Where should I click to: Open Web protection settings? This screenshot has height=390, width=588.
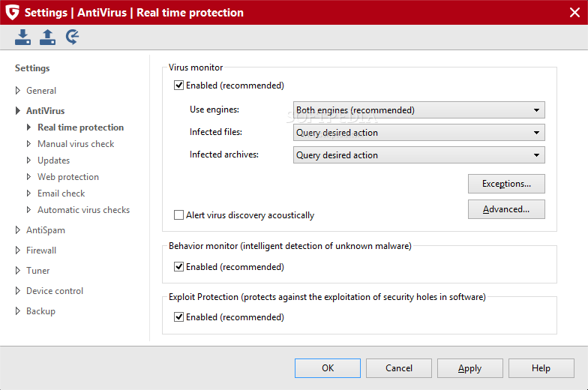coord(68,177)
